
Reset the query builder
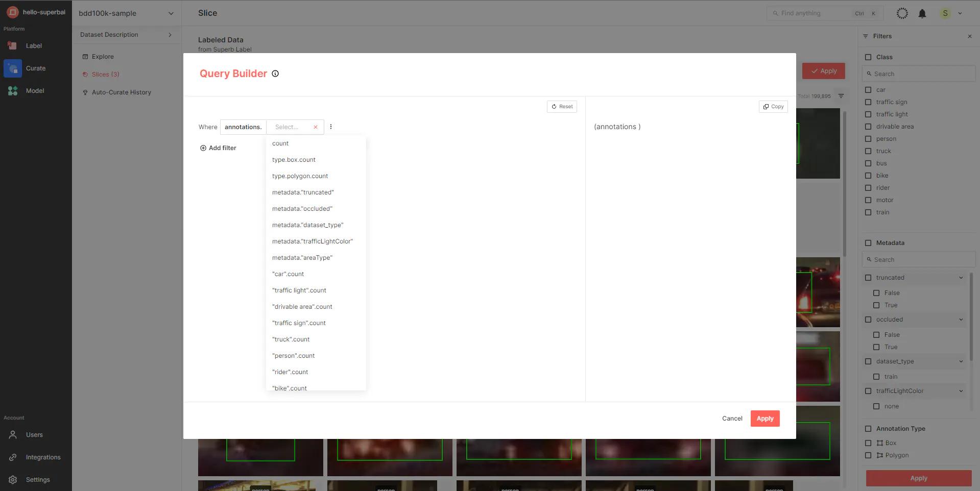(x=562, y=107)
